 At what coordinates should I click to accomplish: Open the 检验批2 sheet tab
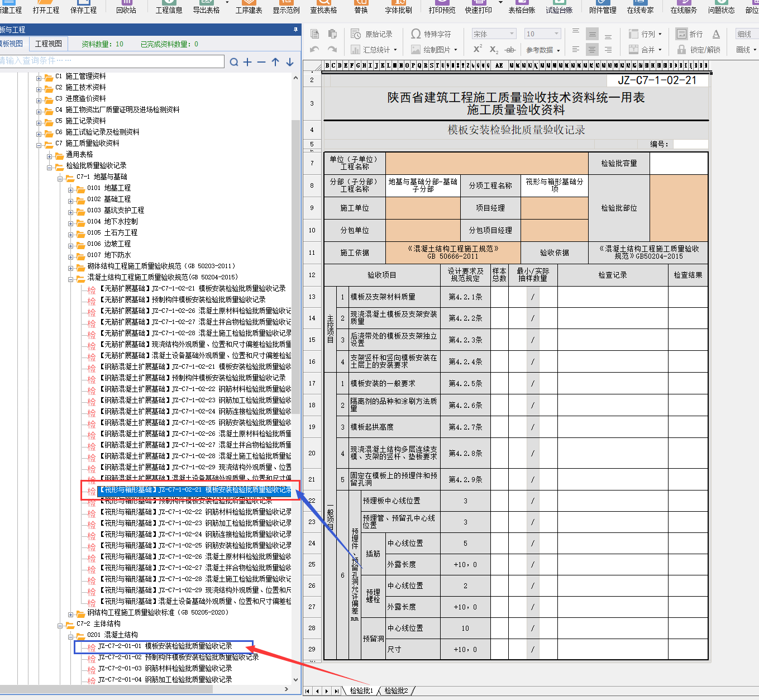[x=396, y=691]
